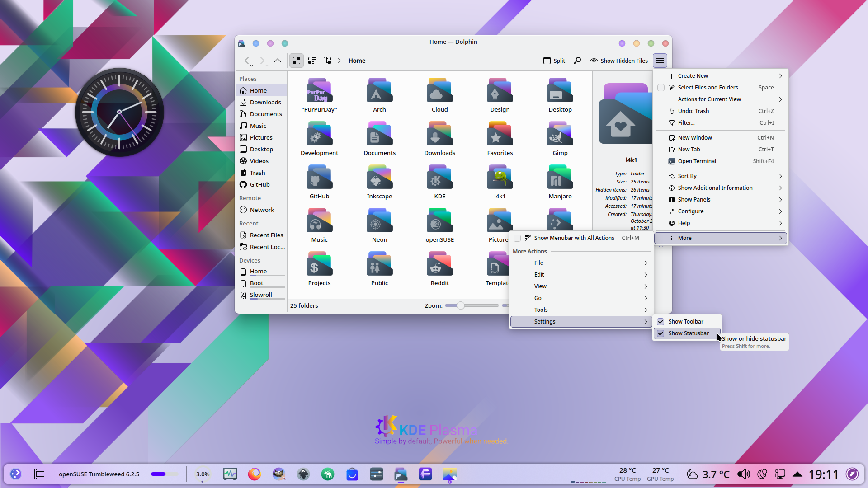Expand the Help submenu

click(x=721, y=223)
